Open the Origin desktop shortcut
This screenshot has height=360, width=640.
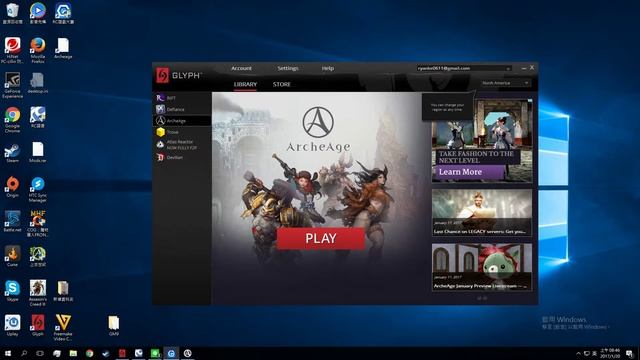point(12,187)
